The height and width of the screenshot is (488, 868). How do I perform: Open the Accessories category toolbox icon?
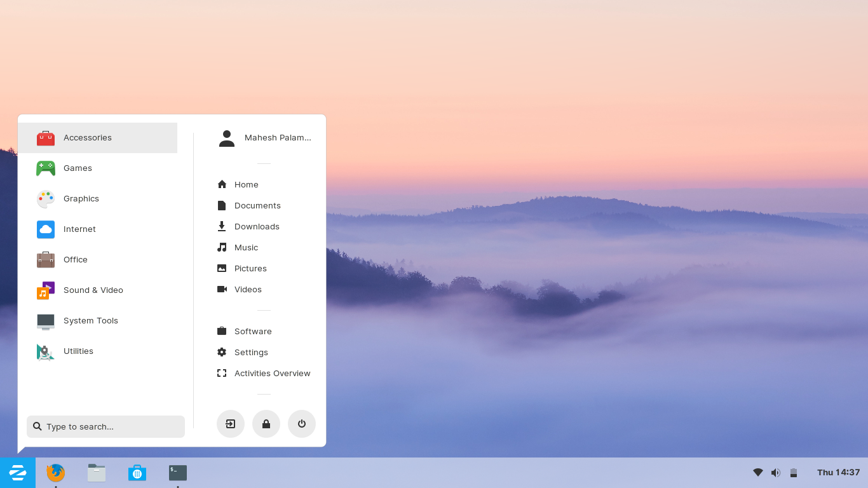point(46,138)
